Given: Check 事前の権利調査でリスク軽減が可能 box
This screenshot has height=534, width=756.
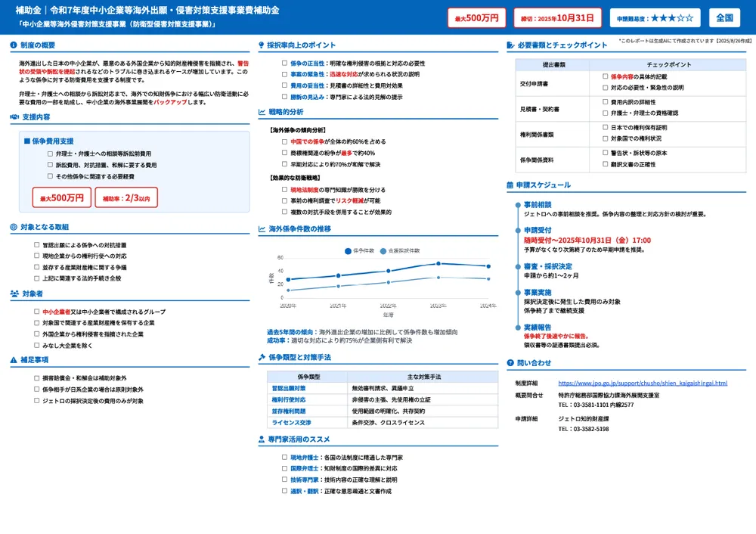Looking at the screenshot, I should click(284, 200).
